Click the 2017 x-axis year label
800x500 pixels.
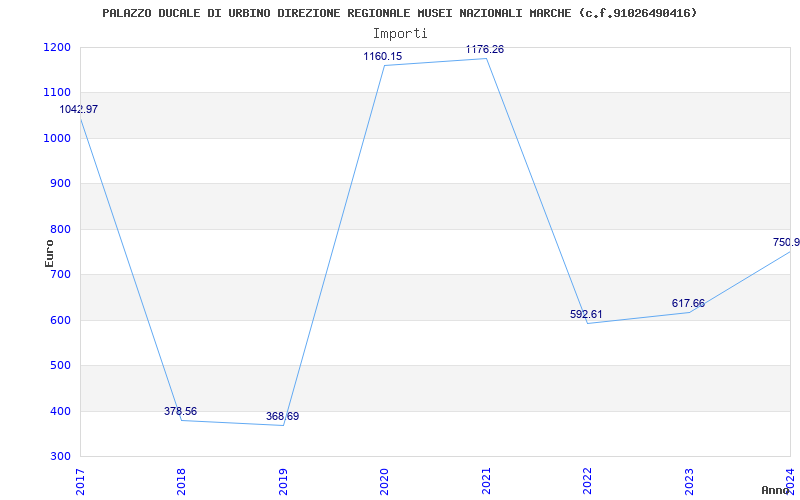80,482
